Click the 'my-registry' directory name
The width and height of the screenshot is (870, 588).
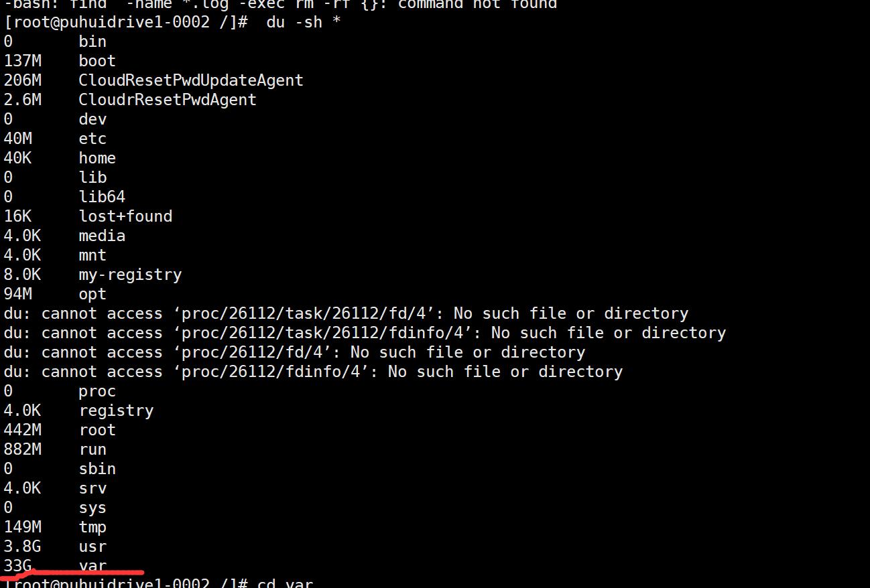click(130, 275)
